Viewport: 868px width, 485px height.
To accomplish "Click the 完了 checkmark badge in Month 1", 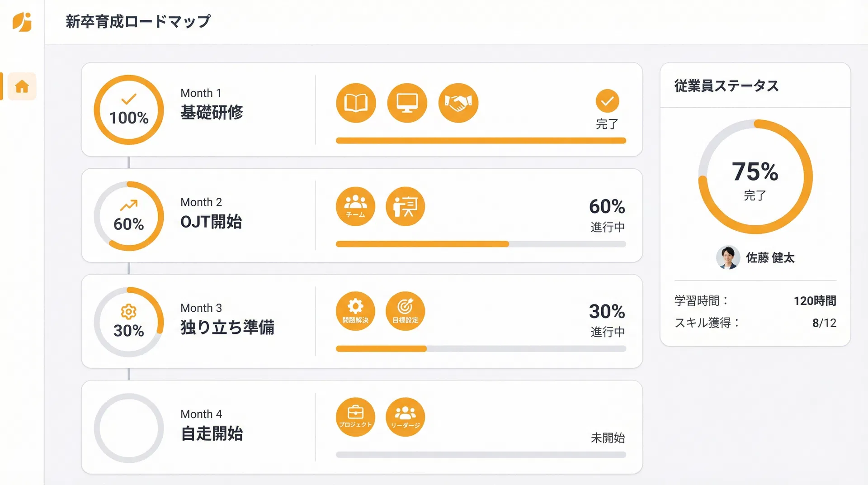I will (x=607, y=101).
